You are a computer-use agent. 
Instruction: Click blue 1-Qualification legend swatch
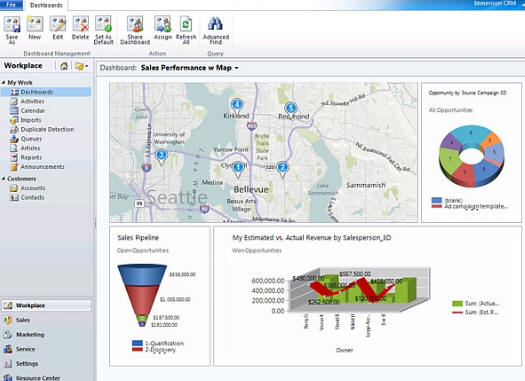tap(137, 343)
